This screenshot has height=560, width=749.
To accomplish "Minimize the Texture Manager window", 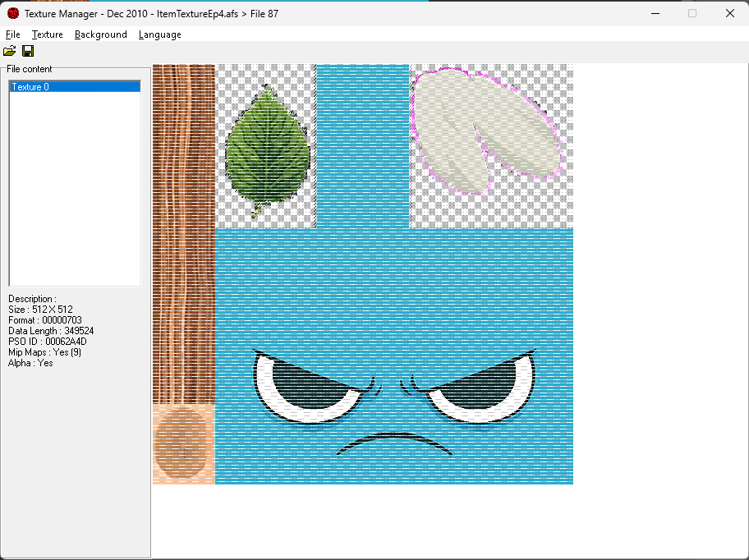I will 655,13.
